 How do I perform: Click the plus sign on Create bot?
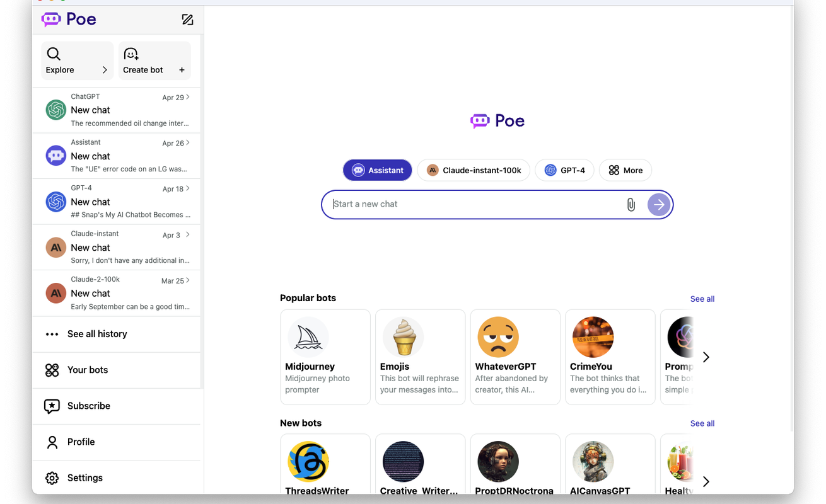point(182,70)
